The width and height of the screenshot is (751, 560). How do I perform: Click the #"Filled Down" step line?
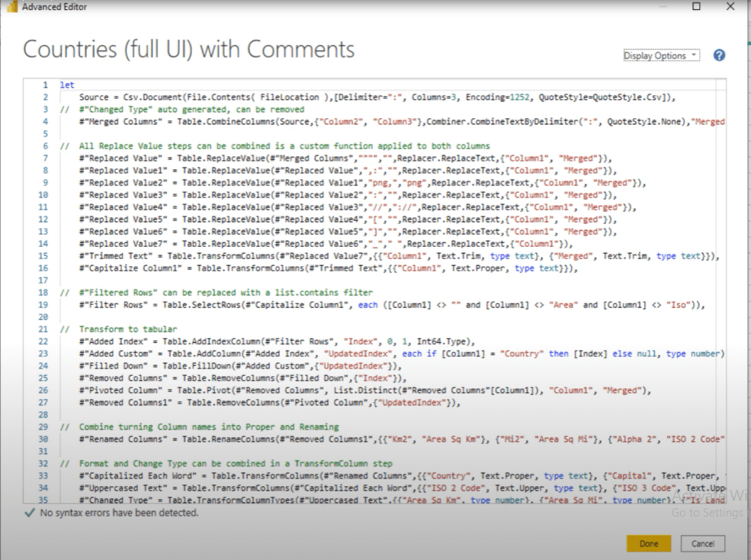[240, 366]
